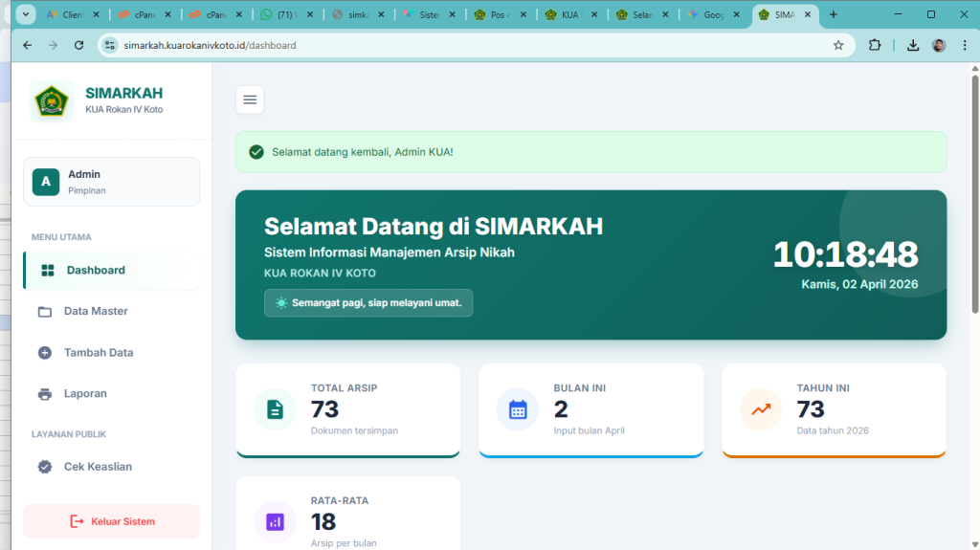Reload the page with the refresh button
Viewport: 980px width, 550px height.
78,45
